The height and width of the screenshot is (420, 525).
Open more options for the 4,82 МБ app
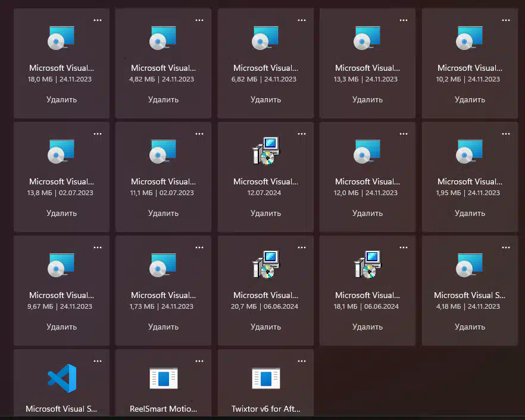[x=199, y=20]
